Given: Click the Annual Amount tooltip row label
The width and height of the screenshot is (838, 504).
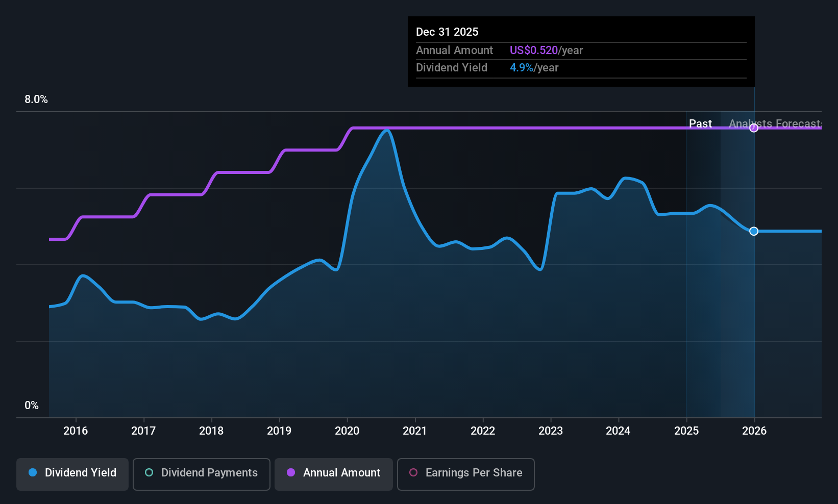Looking at the screenshot, I should (x=454, y=50).
